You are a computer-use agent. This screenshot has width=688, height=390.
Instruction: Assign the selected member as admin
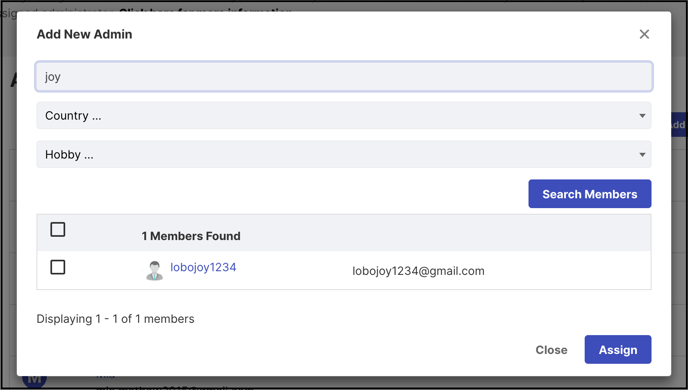point(617,350)
